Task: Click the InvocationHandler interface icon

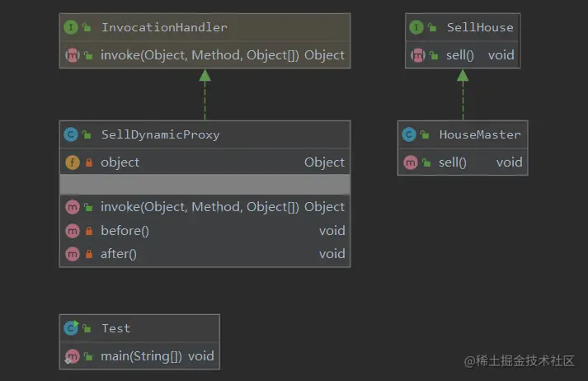Action: pyautogui.click(x=71, y=27)
